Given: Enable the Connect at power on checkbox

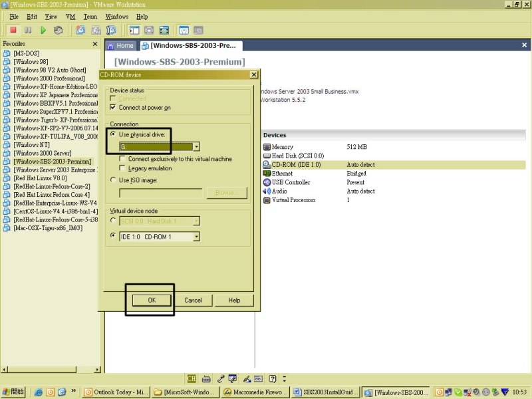Looking at the screenshot, I should coord(113,107).
